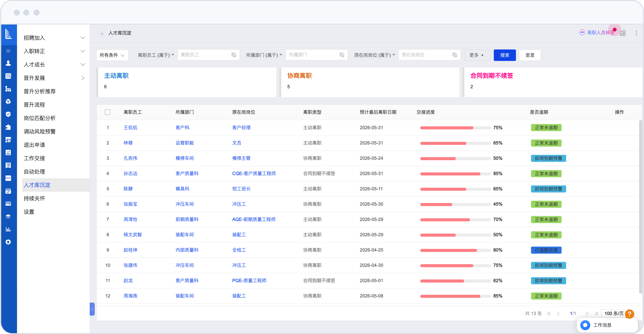644x334 pixels.
Task: Open the AQE-前期质量工程师 position link
Action: click(x=254, y=219)
